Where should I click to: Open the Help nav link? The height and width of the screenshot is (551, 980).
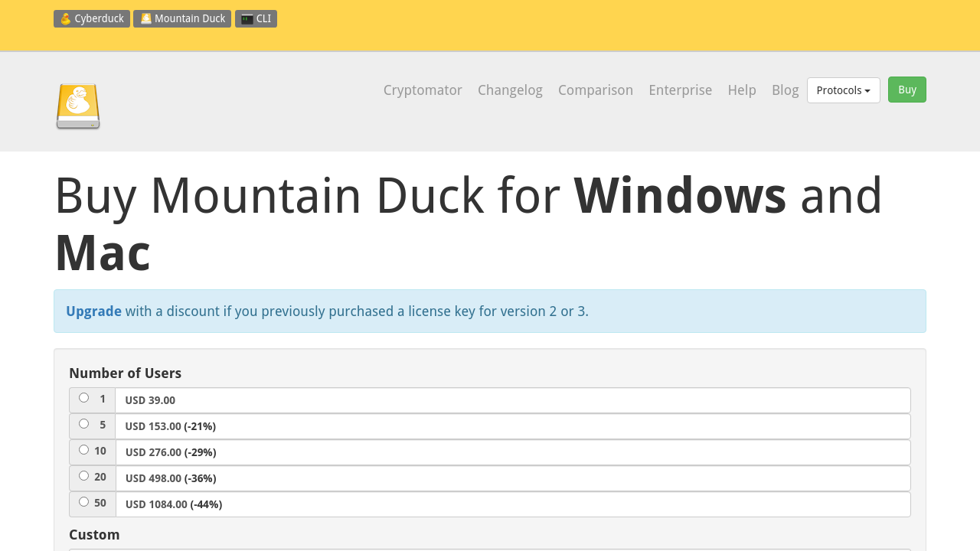point(742,90)
